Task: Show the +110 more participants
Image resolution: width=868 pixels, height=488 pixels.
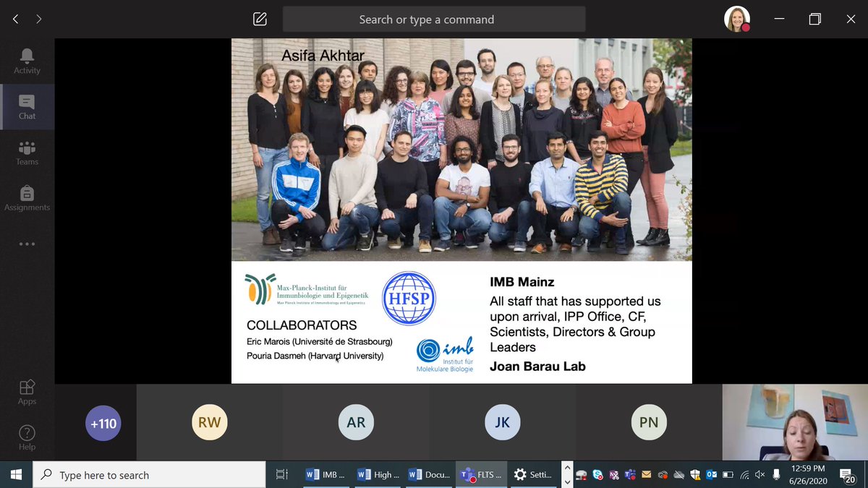Action: (x=103, y=423)
